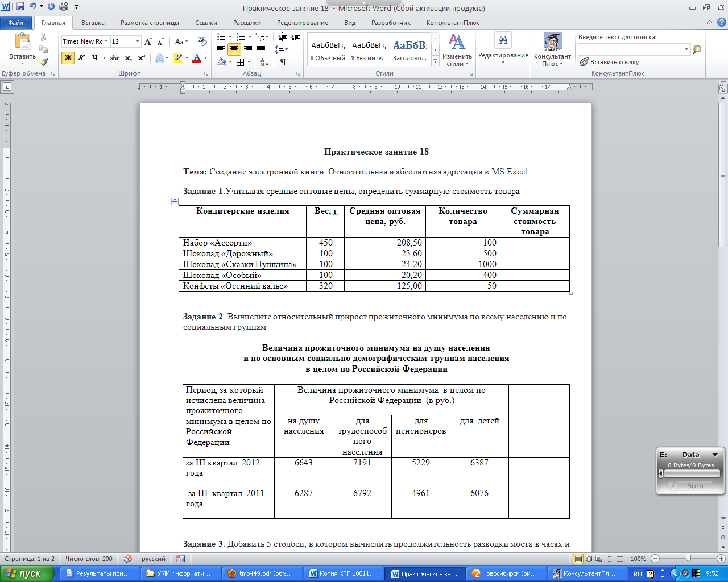This screenshot has height=582, width=728.
Task: Align paragraph to the right
Action: pyautogui.click(x=248, y=49)
